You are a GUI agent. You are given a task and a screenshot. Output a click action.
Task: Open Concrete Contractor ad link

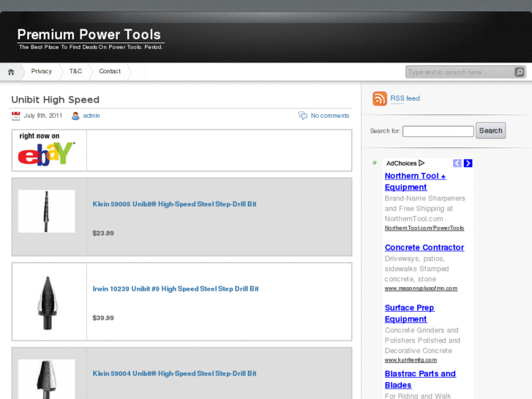point(424,247)
